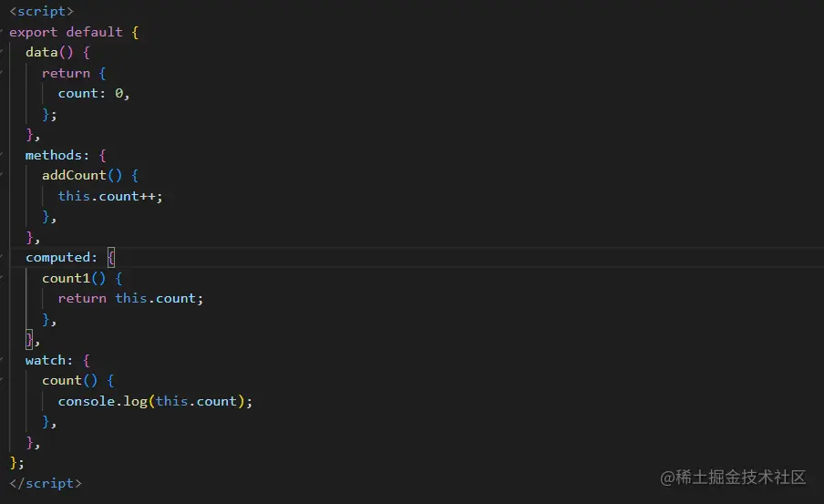Viewport: 824px width, 504px height.
Task: Click the highlighted opening brace after computed
Action: [111, 258]
